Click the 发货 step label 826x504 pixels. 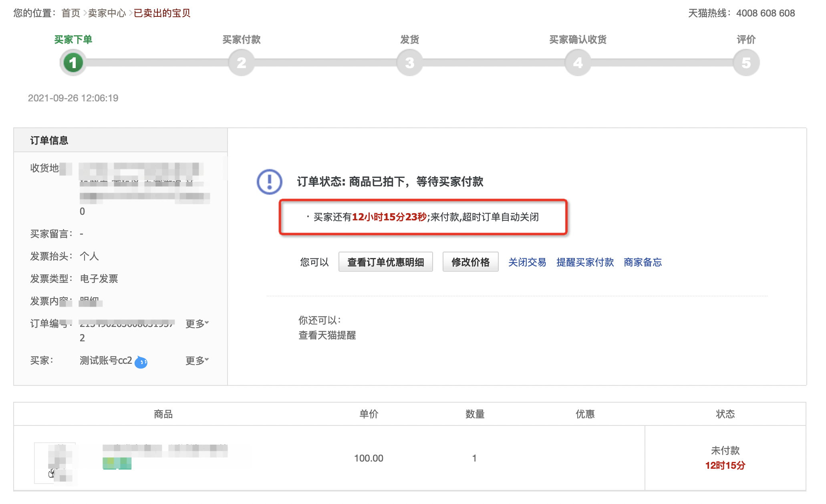tap(409, 40)
